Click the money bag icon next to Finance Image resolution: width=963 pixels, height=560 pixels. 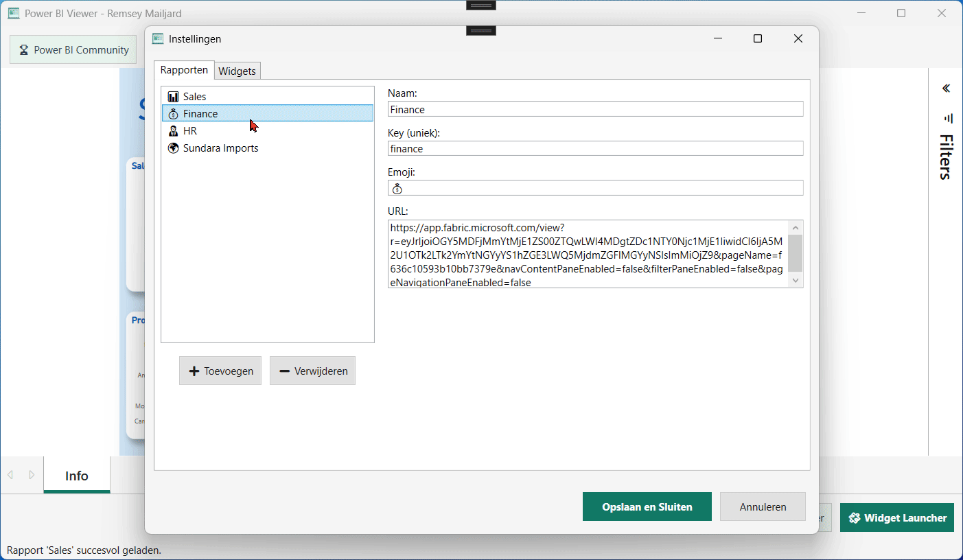[173, 114]
